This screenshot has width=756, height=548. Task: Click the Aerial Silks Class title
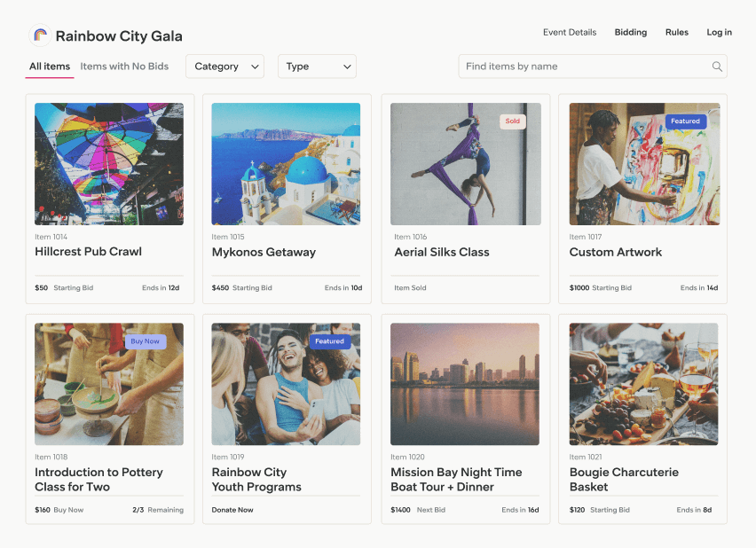442,252
